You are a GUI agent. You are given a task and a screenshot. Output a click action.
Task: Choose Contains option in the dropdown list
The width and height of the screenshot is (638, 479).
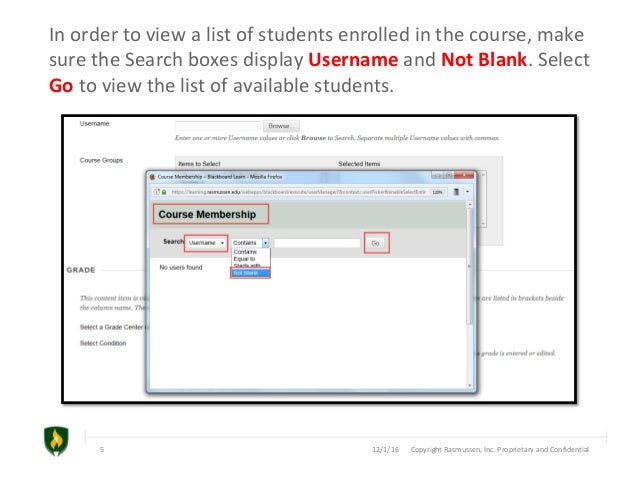(245, 252)
